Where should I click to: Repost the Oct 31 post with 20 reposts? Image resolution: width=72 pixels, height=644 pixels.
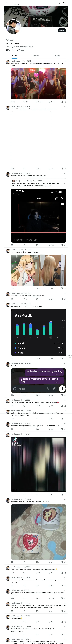coord(26,102)
